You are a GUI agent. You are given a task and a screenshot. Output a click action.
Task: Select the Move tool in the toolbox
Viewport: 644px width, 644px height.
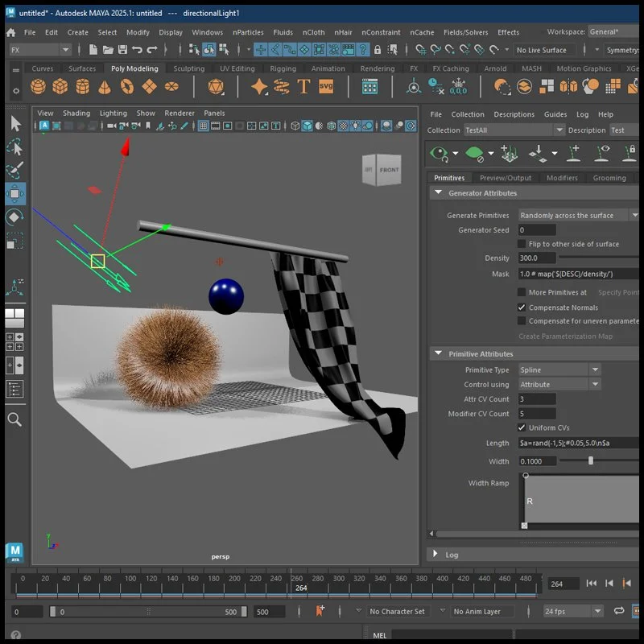tap(15, 193)
